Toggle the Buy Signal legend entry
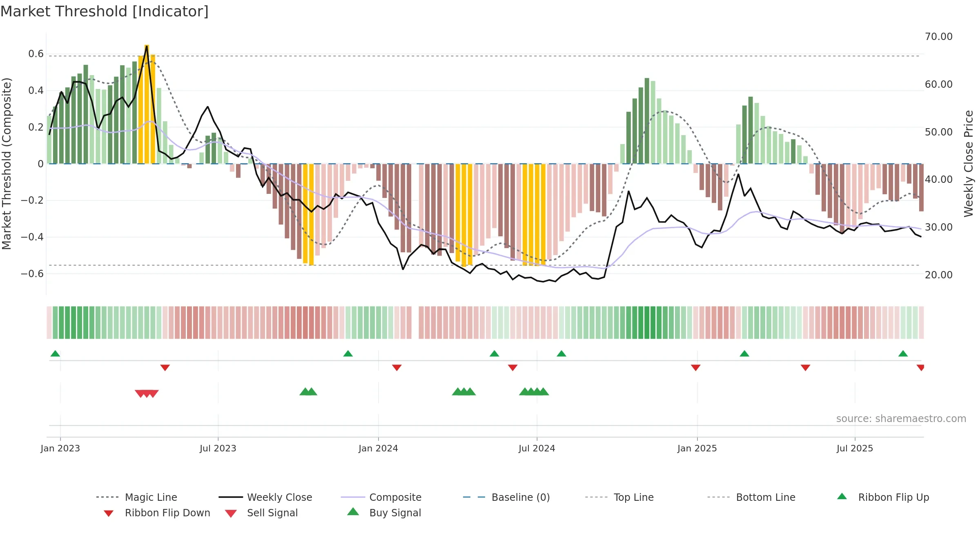The width and height of the screenshot is (980, 551). coord(384,513)
